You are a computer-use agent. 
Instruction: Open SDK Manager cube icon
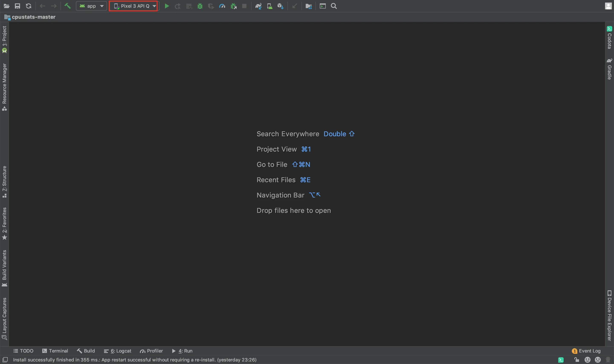coord(281,6)
